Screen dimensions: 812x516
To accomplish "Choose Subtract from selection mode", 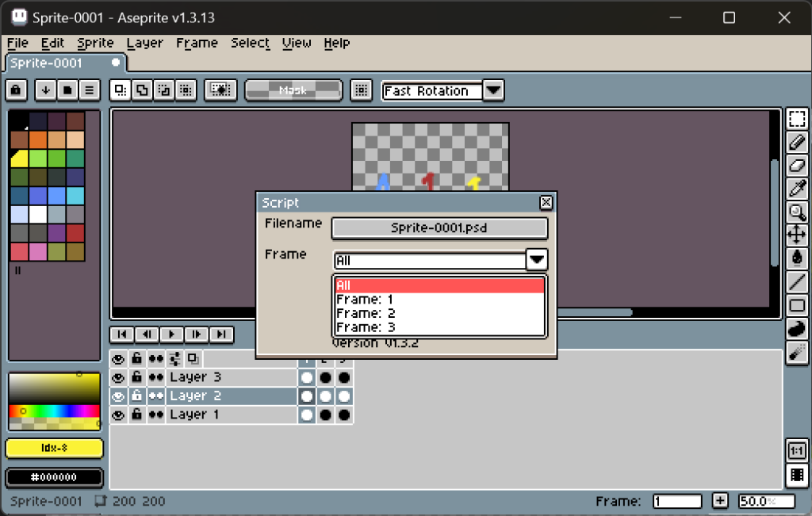I will (x=164, y=90).
